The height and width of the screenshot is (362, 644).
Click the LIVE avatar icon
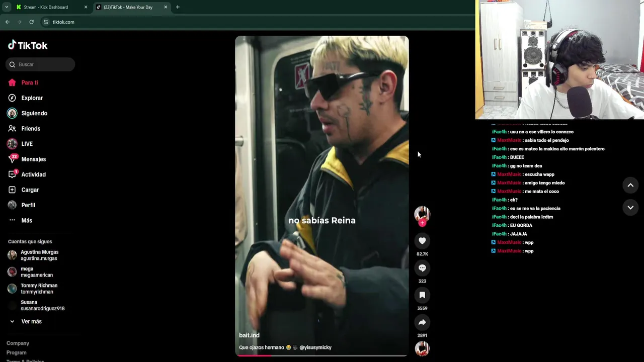point(12,144)
